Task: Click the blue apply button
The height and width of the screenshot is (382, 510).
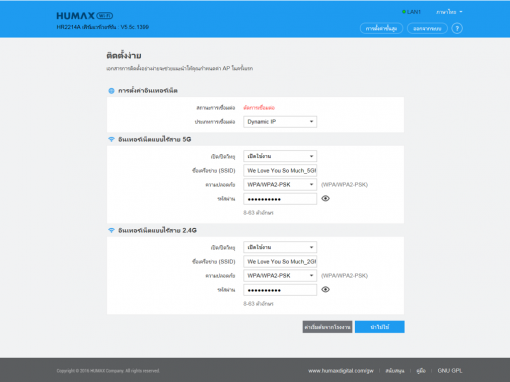Action: point(380,327)
